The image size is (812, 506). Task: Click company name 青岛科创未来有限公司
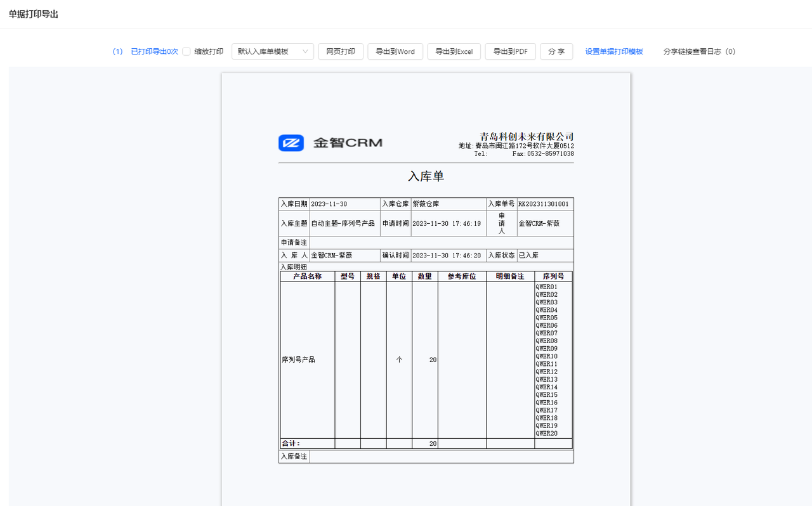pyautogui.click(x=527, y=136)
